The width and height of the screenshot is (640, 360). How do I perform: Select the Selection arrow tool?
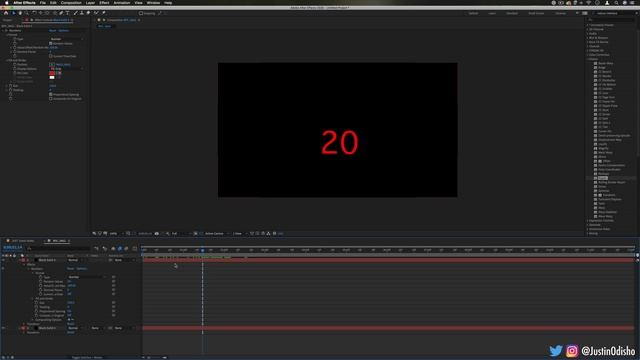pos(13,13)
